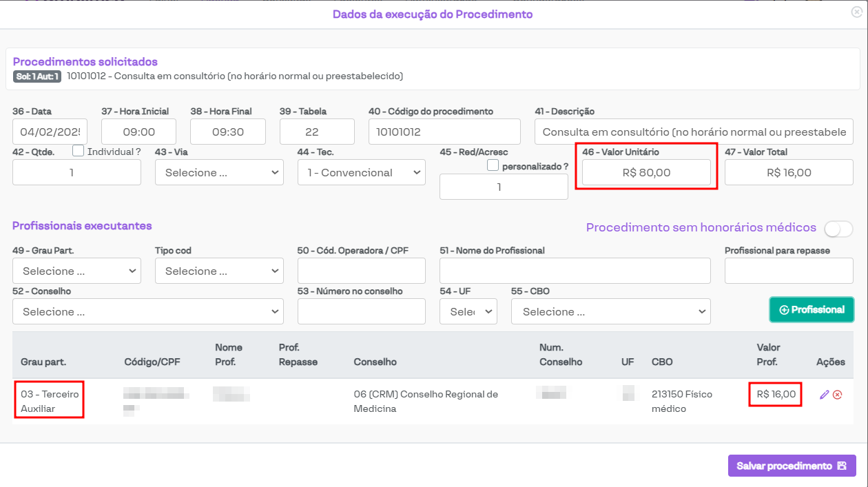Expand the 52 - Conselho dropdown
Screen dimensions: 868x487
point(147,312)
